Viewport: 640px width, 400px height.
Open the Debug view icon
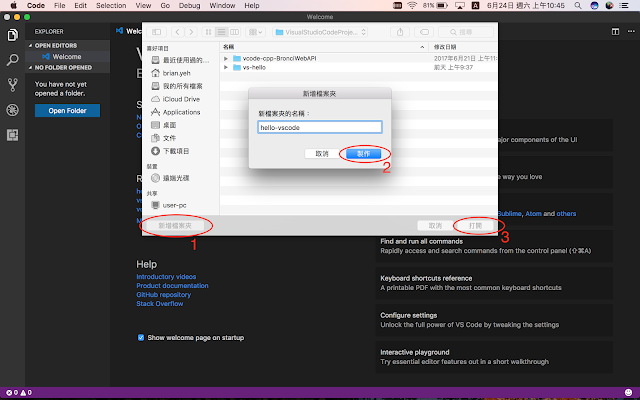pos(12,110)
